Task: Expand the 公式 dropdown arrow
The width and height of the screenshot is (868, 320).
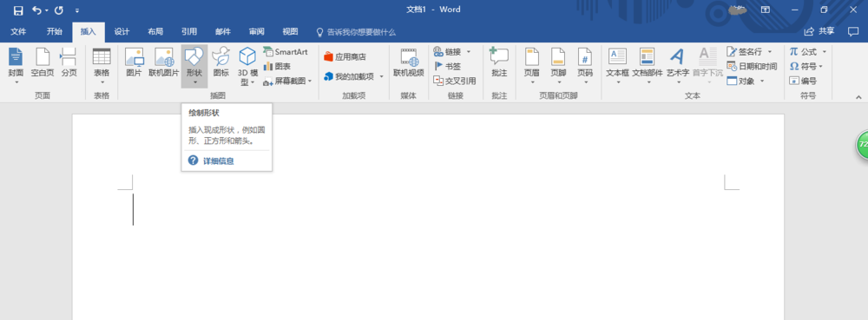Action: click(824, 52)
